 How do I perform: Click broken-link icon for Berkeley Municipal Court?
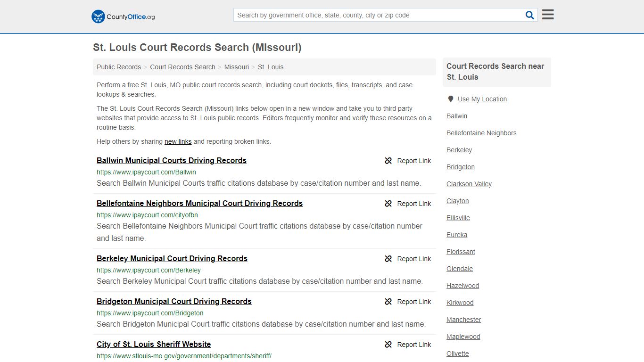click(x=388, y=259)
